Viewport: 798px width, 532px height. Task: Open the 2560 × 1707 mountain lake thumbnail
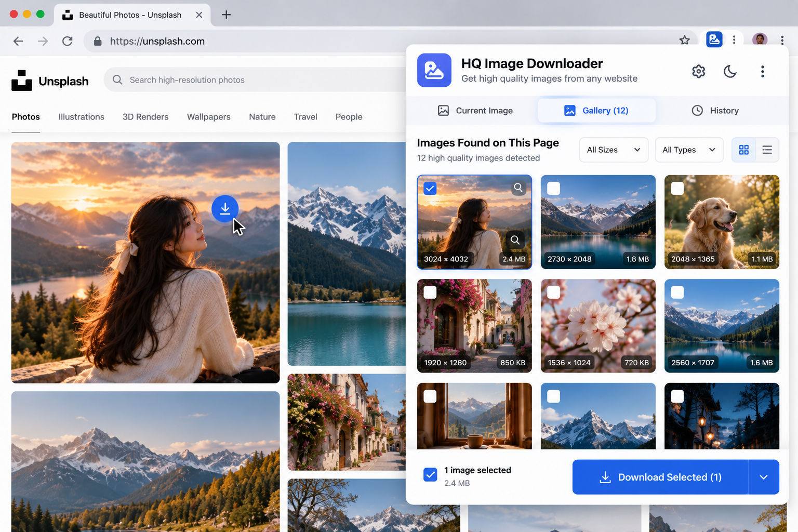click(722, 326)
